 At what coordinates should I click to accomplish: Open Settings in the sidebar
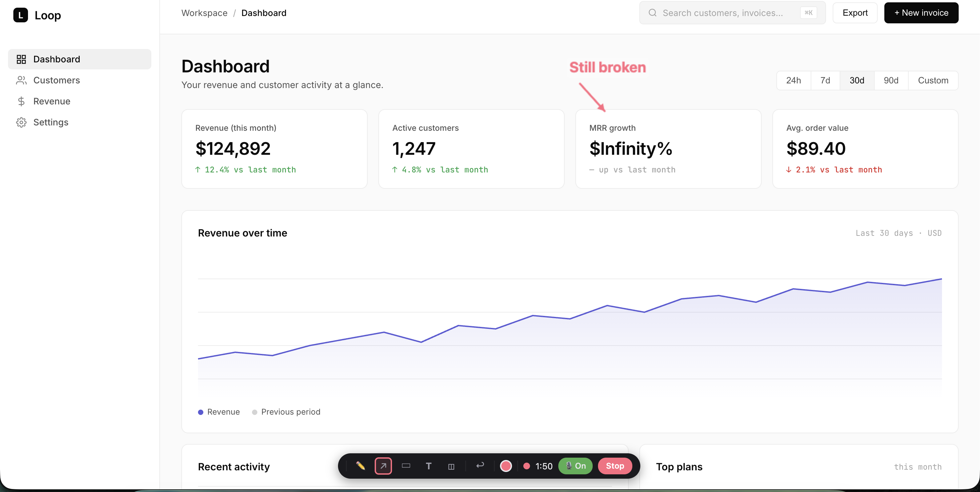[80, 122]
